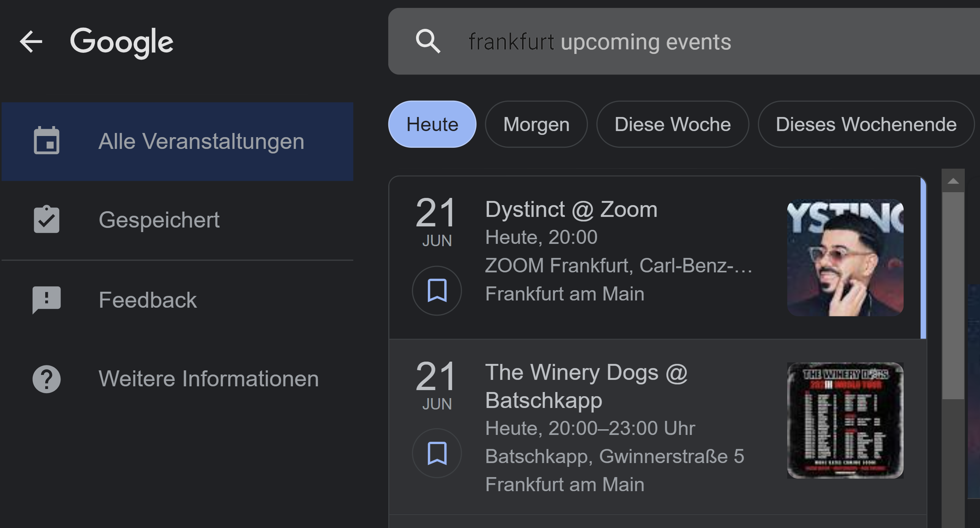Viewport: 980px width, 528px height.
Task: Open the Dystinct @ Zoom event title
Action: pyautogui.click(x=571, y=209)
